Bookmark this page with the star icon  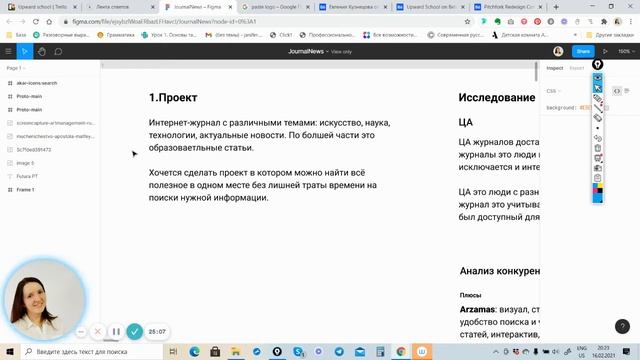coord(467,22)
